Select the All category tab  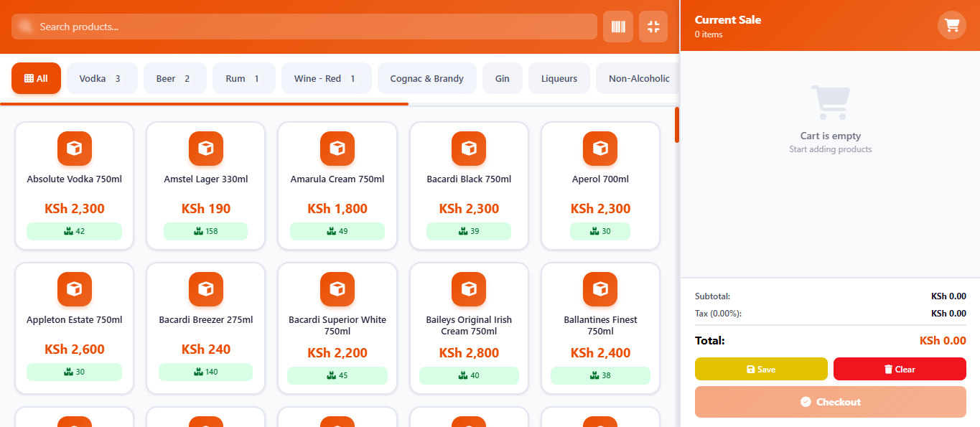37,78
